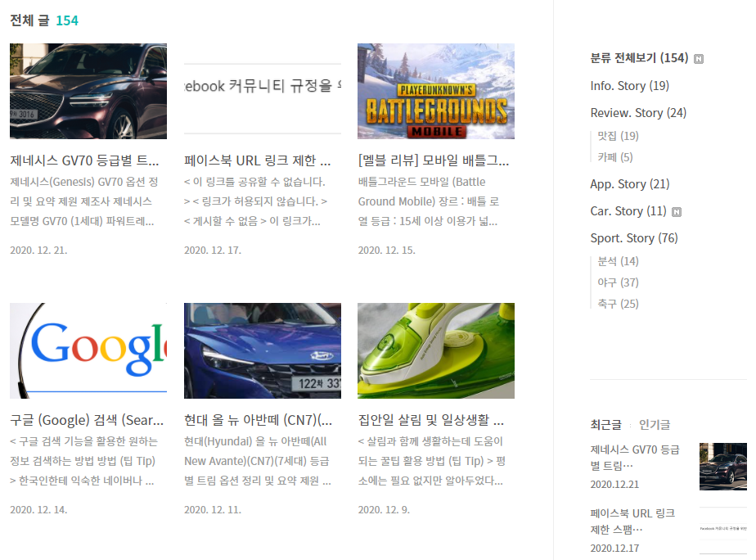Open the Review. Story (24) category
The height and width of the screenshot is (560, 756).
638,113
